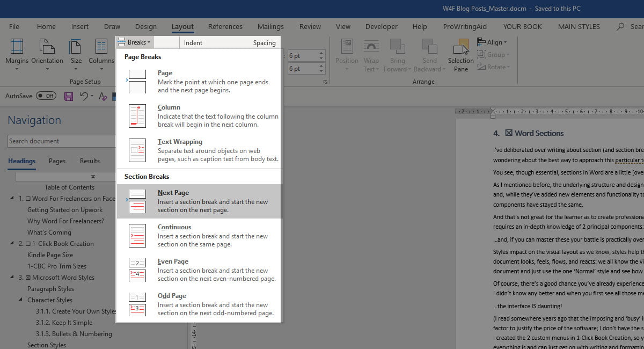
Task: Click the Search document field
Action: point(62,141)
